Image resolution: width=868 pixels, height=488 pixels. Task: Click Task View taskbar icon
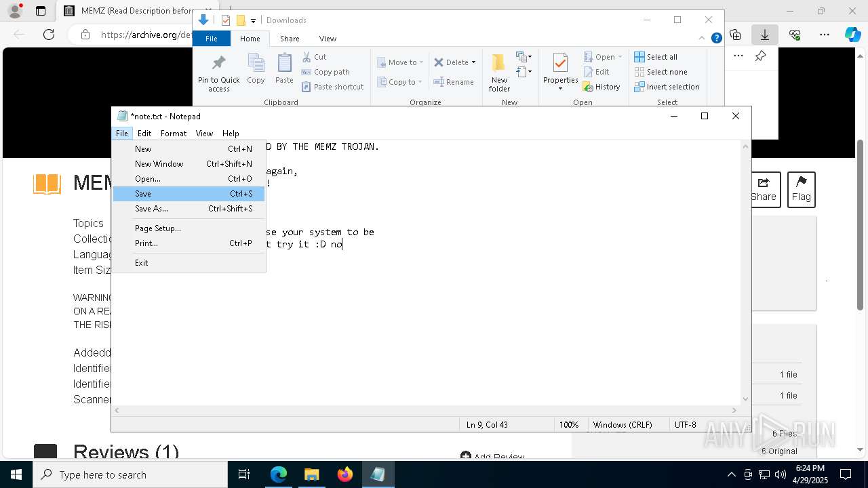tap(244, 474)
